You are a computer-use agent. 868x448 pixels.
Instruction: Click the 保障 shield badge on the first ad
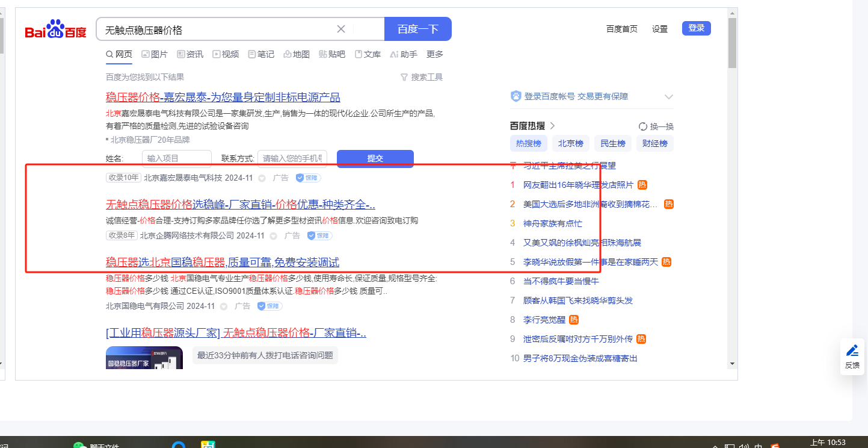click(308, 178)
